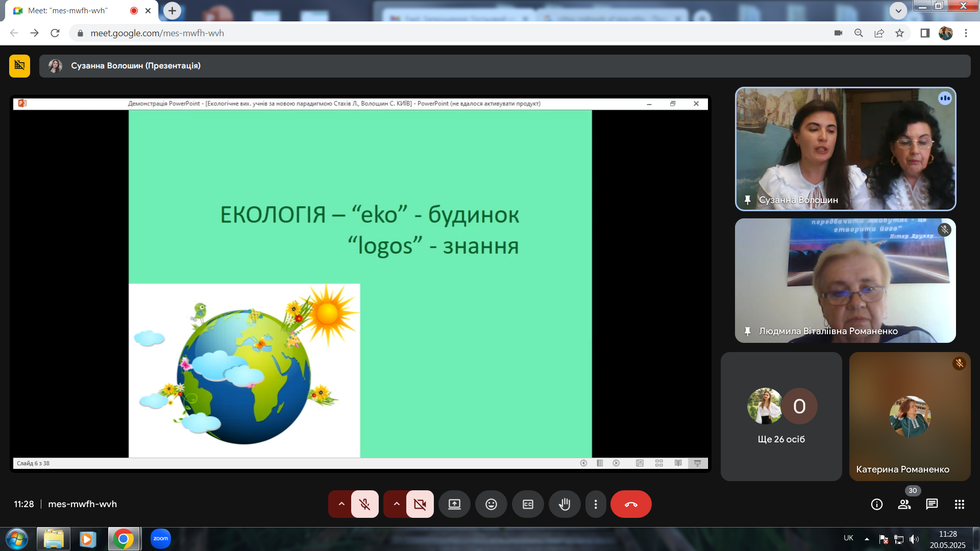
Task: Expand audio settings arrow next to microphone
Action: click(341, 504)
